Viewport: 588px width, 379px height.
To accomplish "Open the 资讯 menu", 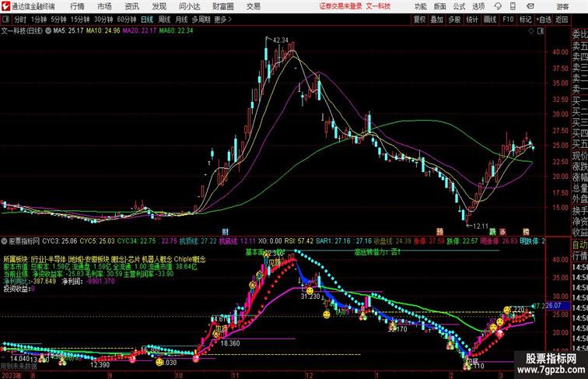I will click(x=132, y=6).
